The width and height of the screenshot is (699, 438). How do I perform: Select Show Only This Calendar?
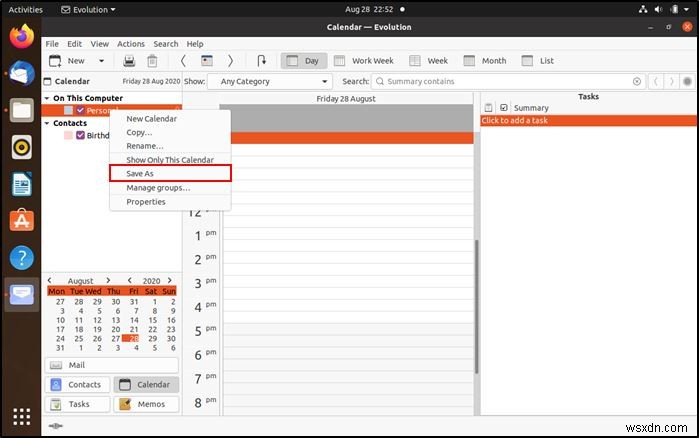click(x=170, y=160)
